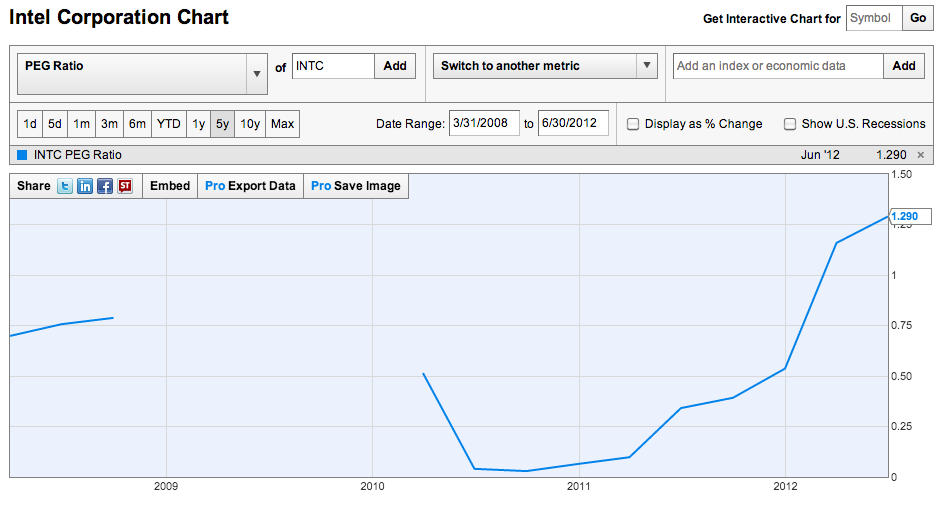The width and height of the screenshot is (943, 529).
Task: Select the 1d time range
Action: tap(30, 124)
